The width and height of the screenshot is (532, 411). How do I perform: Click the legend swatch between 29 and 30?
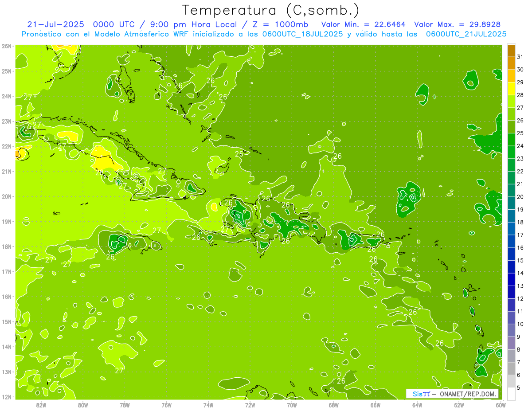(x=511, y=76)
